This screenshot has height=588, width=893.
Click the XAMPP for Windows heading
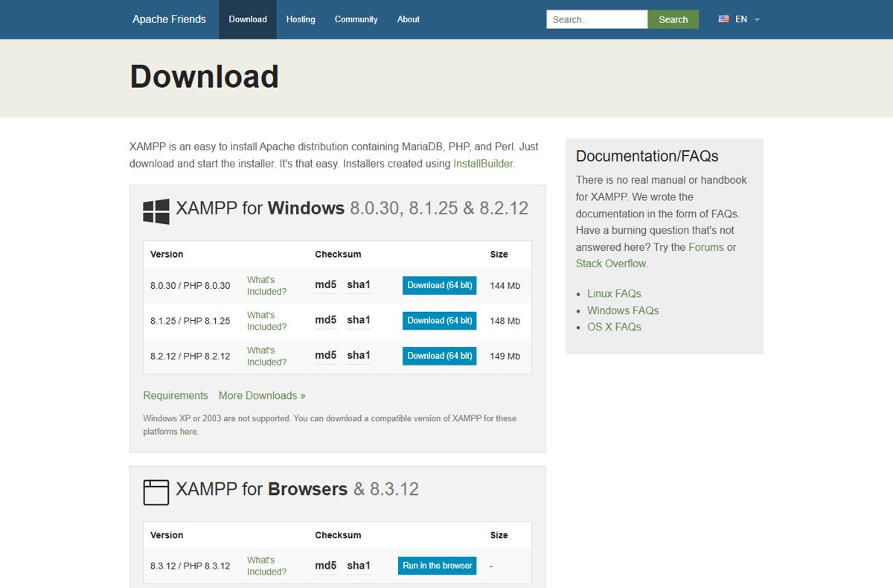pyautogui.click(x=352, y=208)
